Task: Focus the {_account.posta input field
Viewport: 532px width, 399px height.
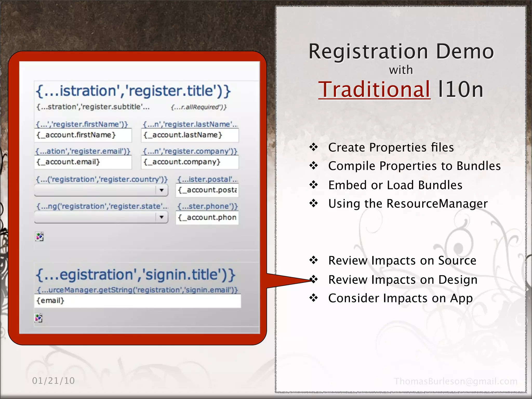Action: (207, 190)
